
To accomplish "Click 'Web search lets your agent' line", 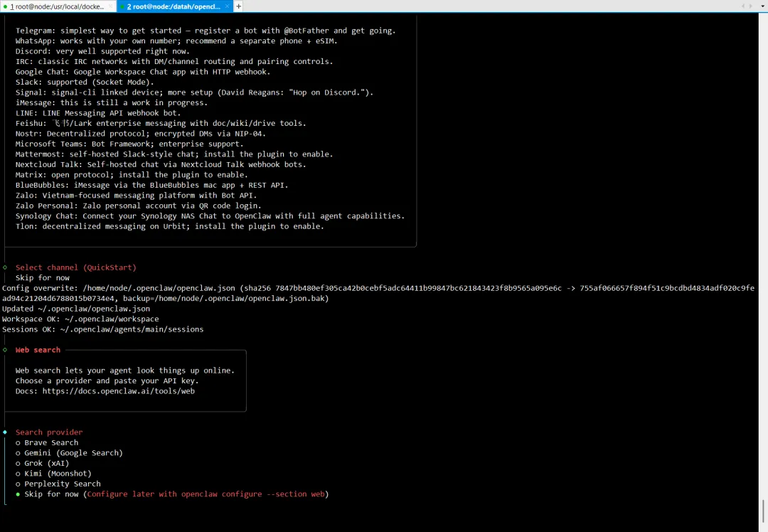I will pyautogui.click(x=125, y=371).
